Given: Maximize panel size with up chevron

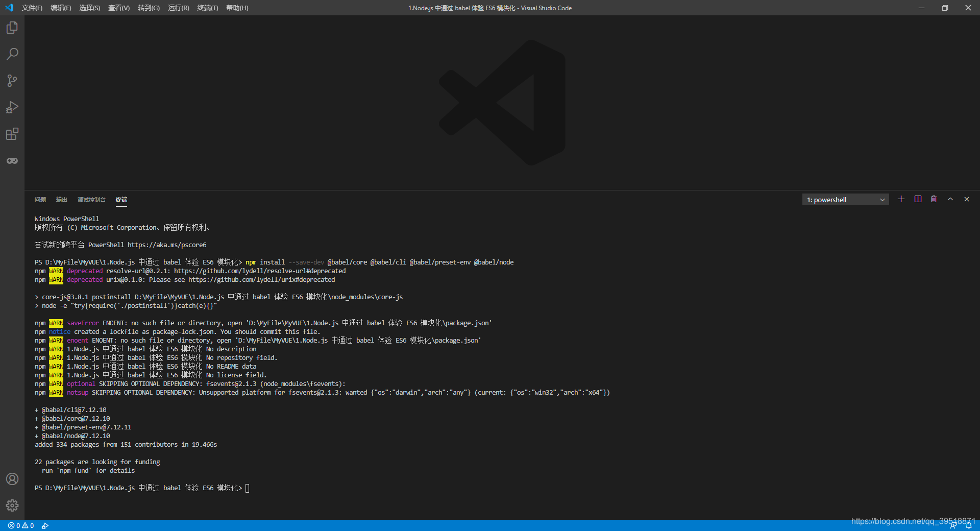Looking at the screenshot, I should tap(950, 199).
